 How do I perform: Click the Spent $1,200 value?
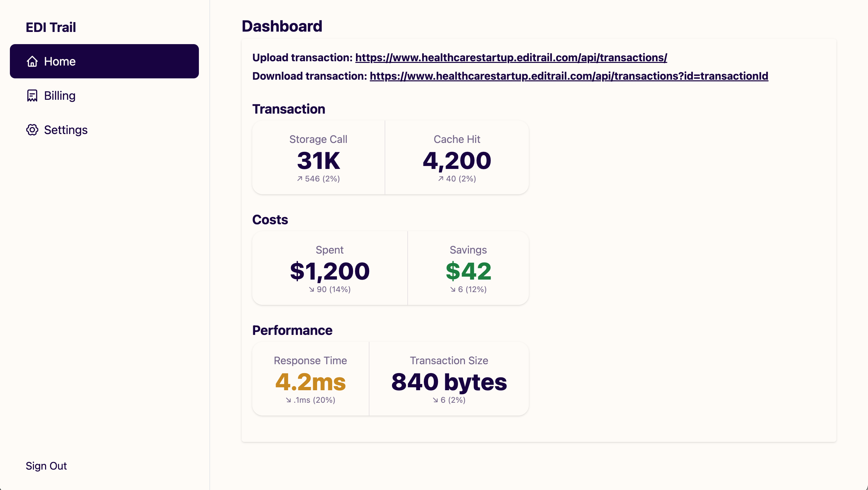click(x=330, y=271)
